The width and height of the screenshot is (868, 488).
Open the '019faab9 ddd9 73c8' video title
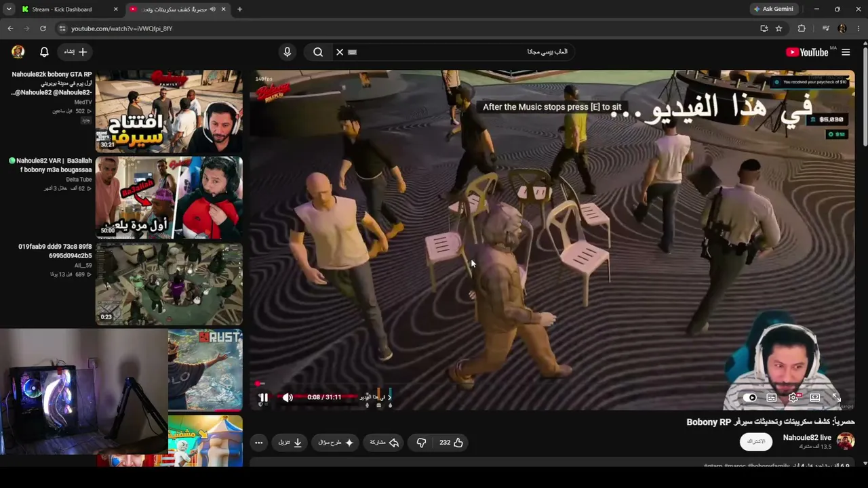click(x=55, y=251)
